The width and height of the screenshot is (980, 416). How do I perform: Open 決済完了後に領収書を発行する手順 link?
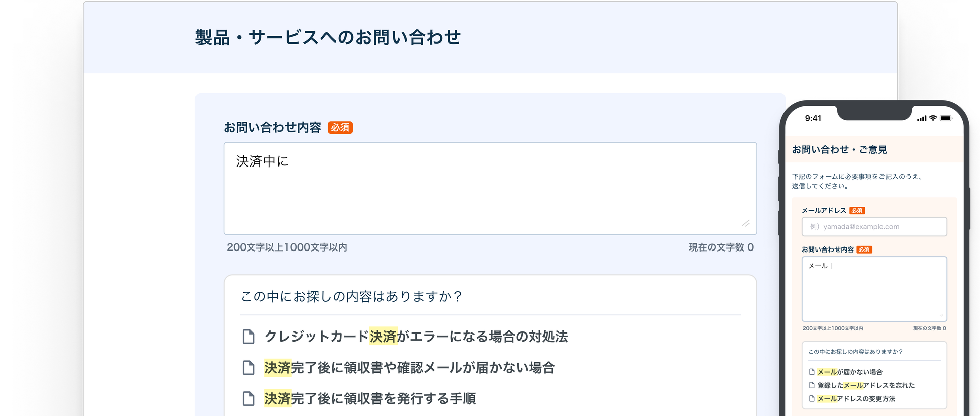(370, 399)
